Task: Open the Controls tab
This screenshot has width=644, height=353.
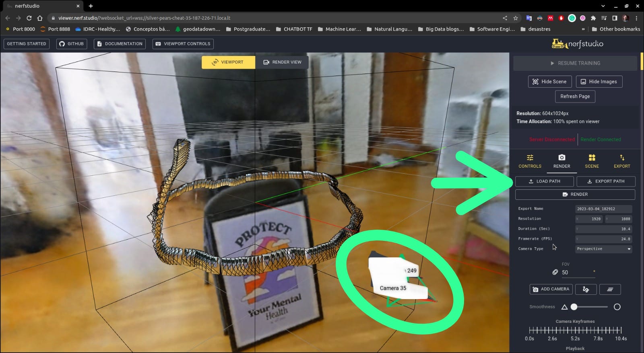Action: (x=530, y=161)
